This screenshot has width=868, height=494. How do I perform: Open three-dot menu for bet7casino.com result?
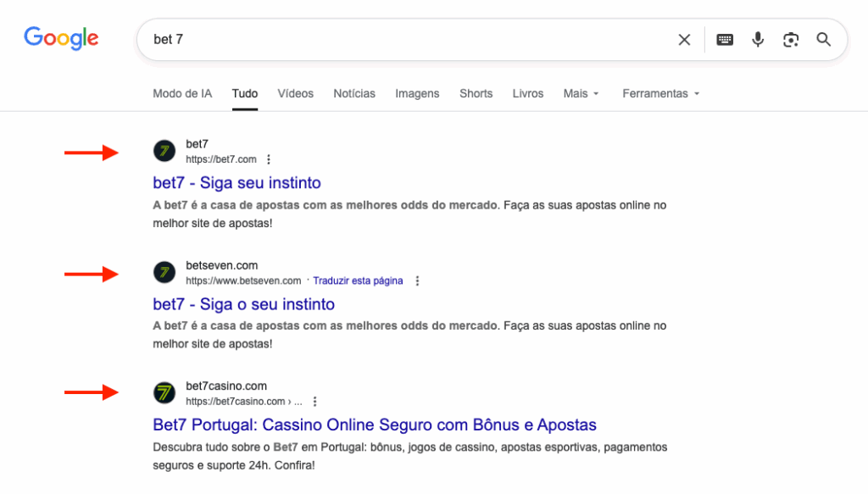pos(314,402)
